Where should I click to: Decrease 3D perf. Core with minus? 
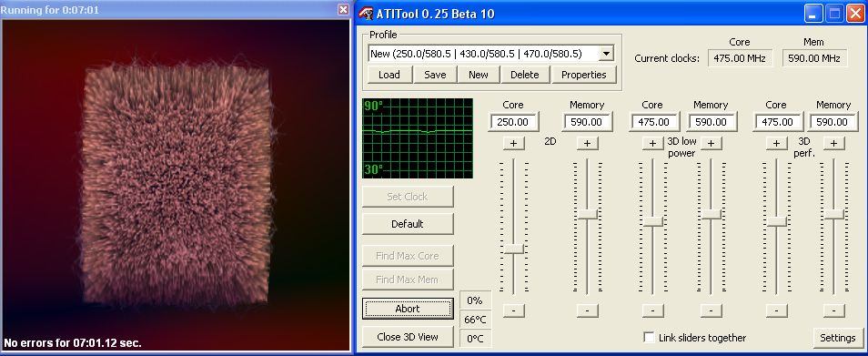coord(777,310)
